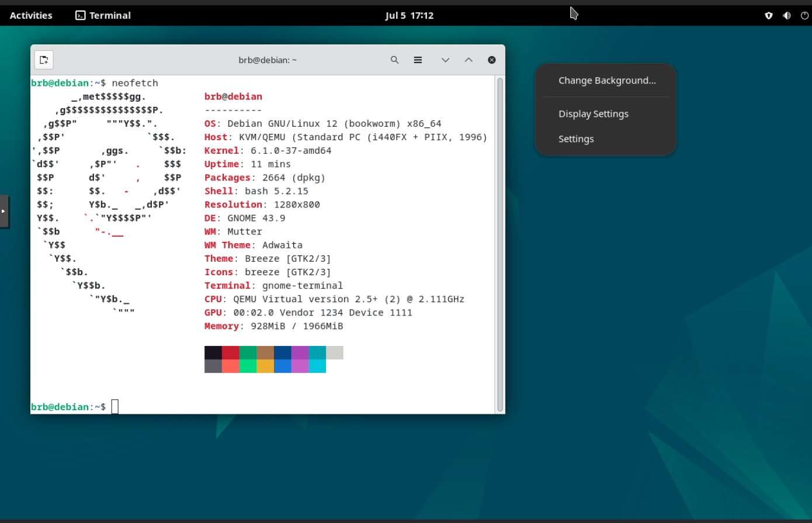Click the volume speaker icon

[x=786, y=16]
